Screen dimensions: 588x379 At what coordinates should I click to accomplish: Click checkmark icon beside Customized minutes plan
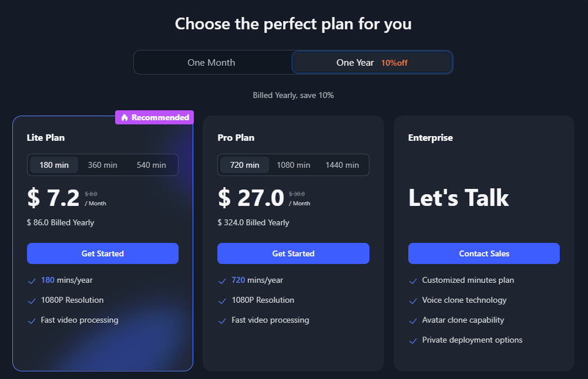point(413,280)
